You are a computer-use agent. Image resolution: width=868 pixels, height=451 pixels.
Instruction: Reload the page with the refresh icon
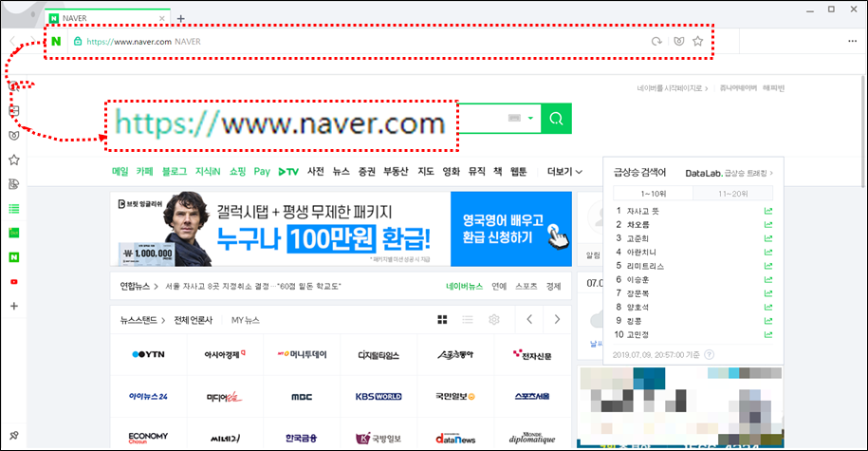tap(656, 42)
